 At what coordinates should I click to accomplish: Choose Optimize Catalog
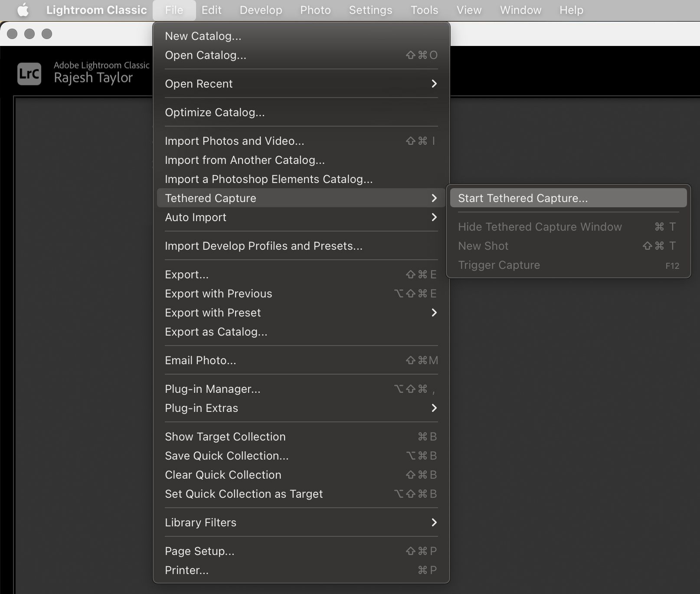pyautogui.click(x=215, y=112)
